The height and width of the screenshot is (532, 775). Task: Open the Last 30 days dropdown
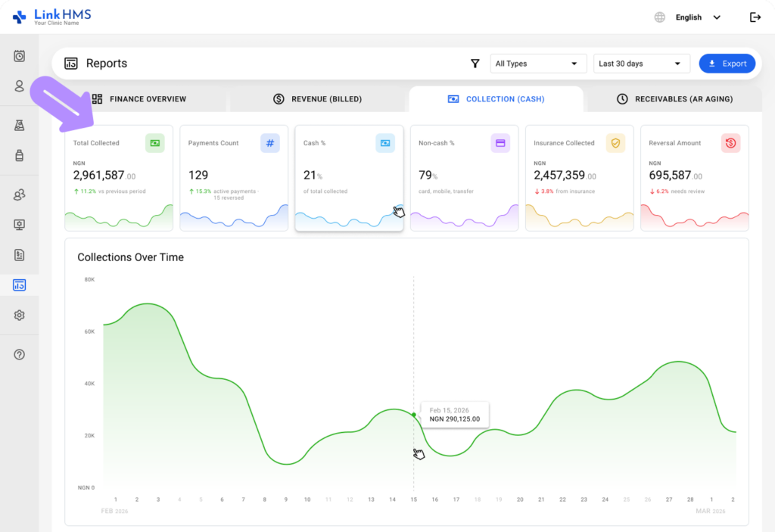[642, 64]
